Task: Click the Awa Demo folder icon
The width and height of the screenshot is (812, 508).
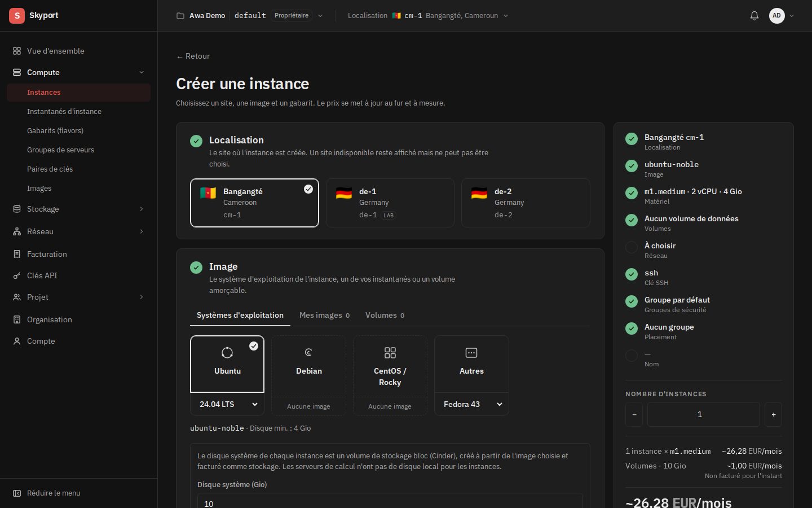Action: tap(180, 16)
